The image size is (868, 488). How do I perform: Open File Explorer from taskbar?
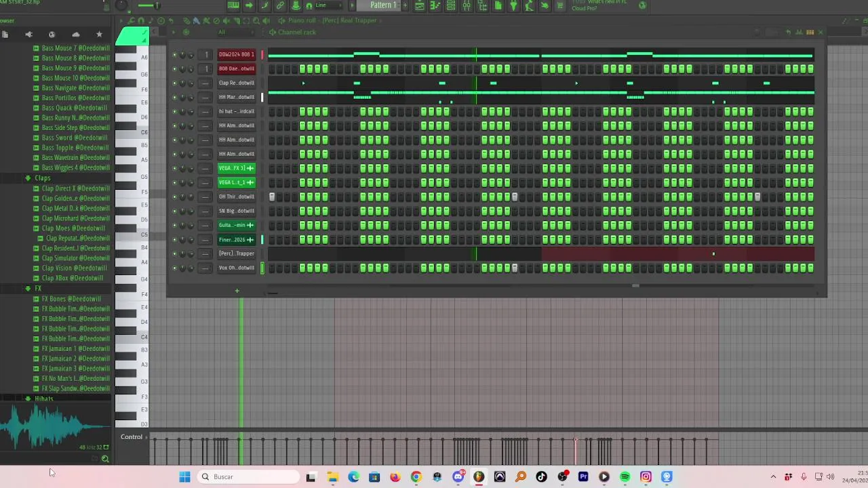click(x=332, y=477)
